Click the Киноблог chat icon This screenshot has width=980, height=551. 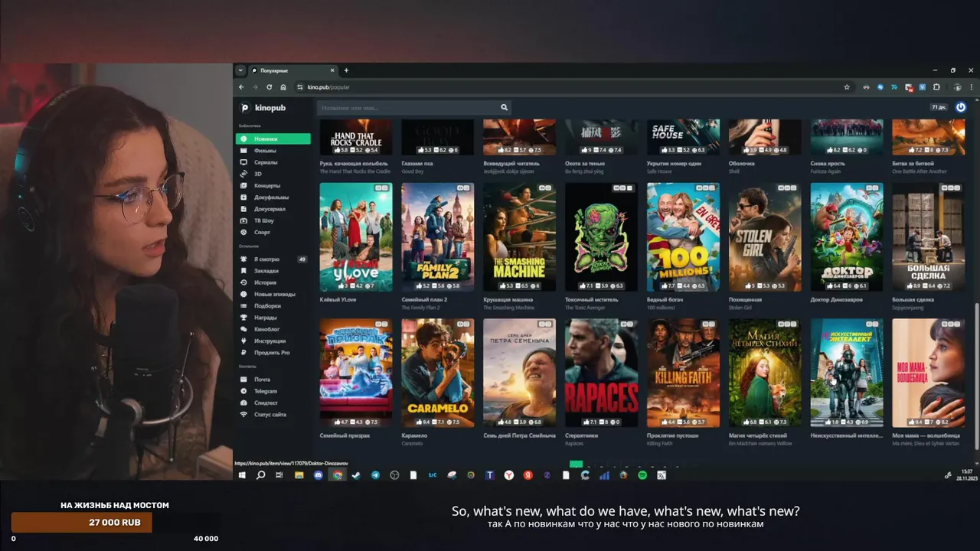click(x=244, y=329)
